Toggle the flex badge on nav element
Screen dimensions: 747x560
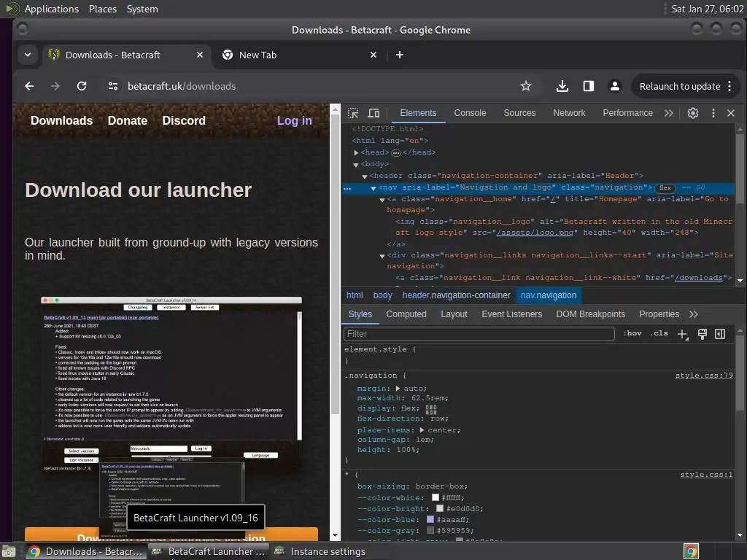[x=665, y=188]
